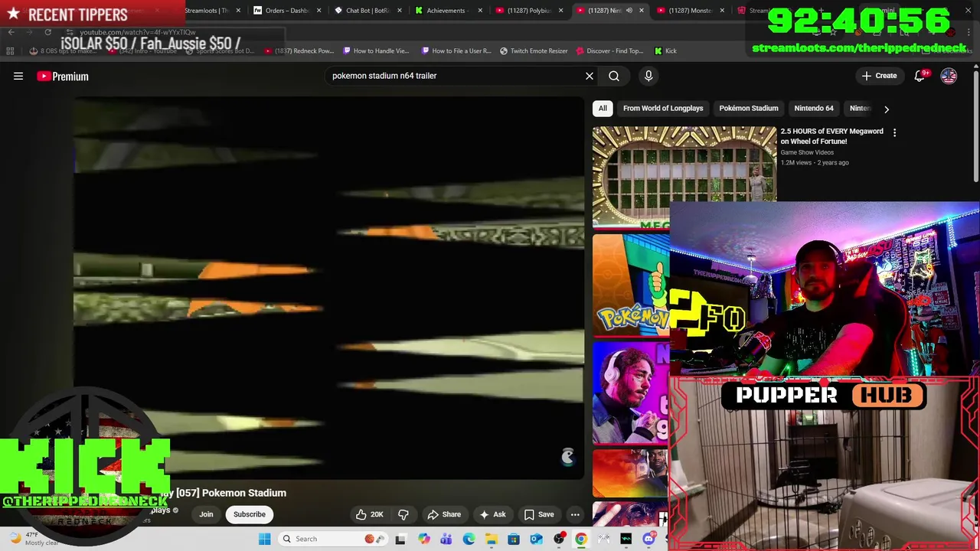Open Task View in the taskbar
The height and width of the screenshot is (551, 980).
[x=400, y=539]
